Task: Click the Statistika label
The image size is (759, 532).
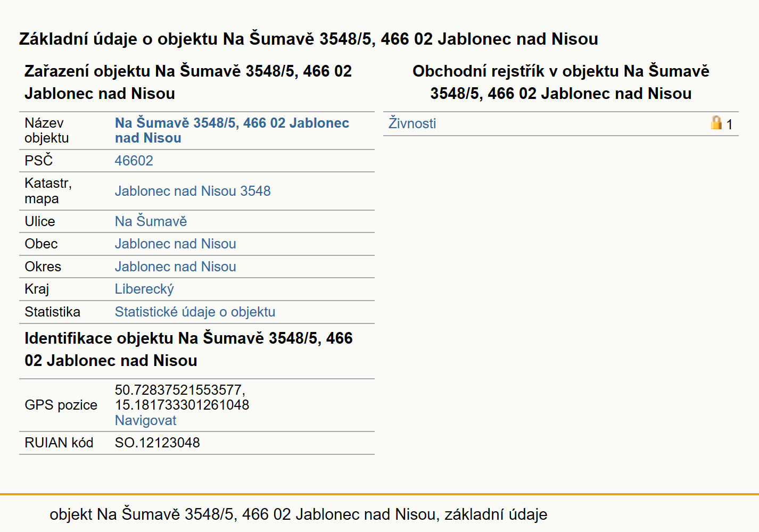Action: click(52, 312)
